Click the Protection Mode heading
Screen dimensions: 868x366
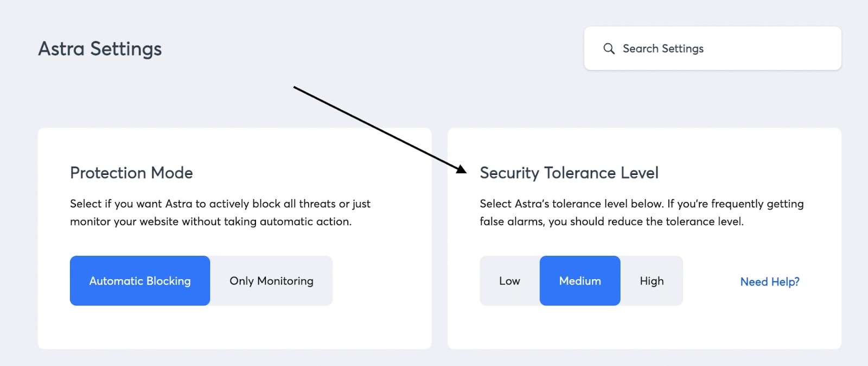click(x=131, y=173)
